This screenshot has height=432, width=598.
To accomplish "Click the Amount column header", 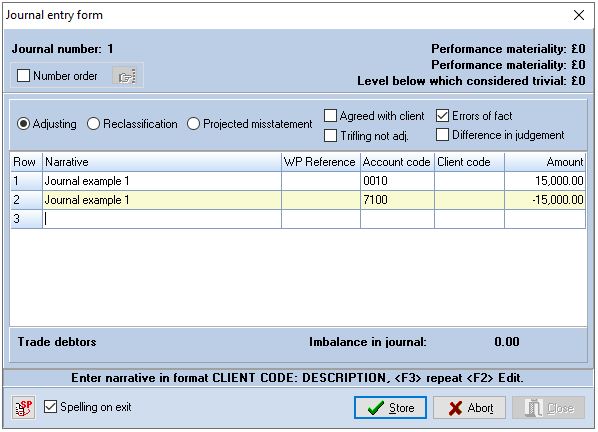I will pyautogui.click(x=545, y=162).
